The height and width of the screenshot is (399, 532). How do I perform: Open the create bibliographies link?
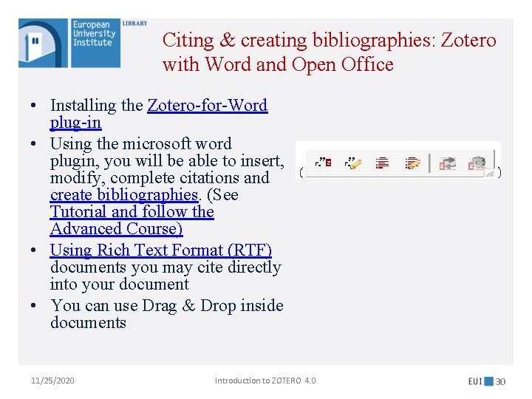tap(124, 195)
